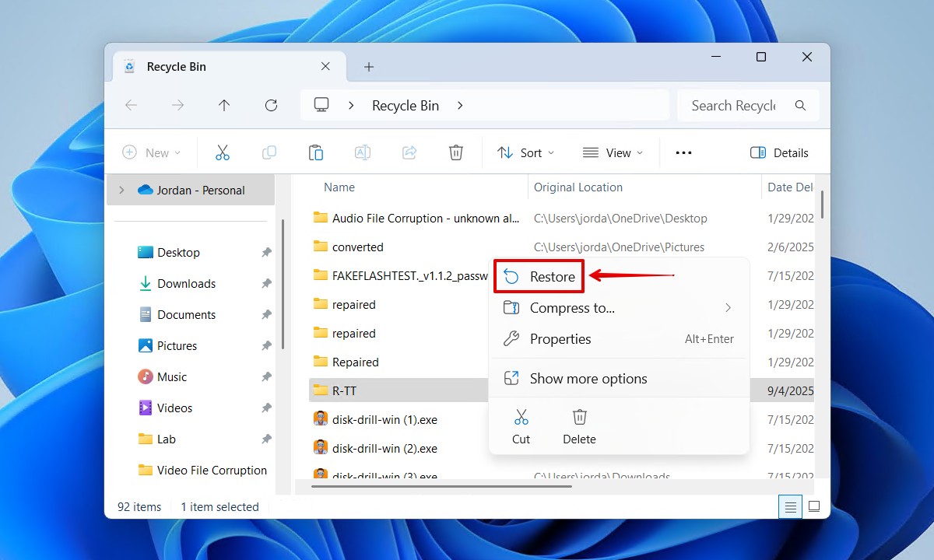The width and height of the screenshot is (934, 560).
Task: Open the See more ellipsis menu
Action: click(683, 152)
